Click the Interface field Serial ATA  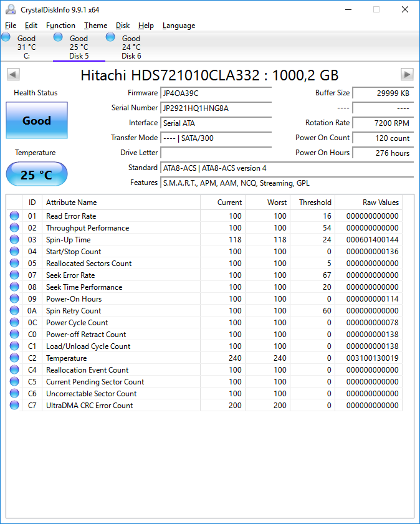click(x=216, y=123)
